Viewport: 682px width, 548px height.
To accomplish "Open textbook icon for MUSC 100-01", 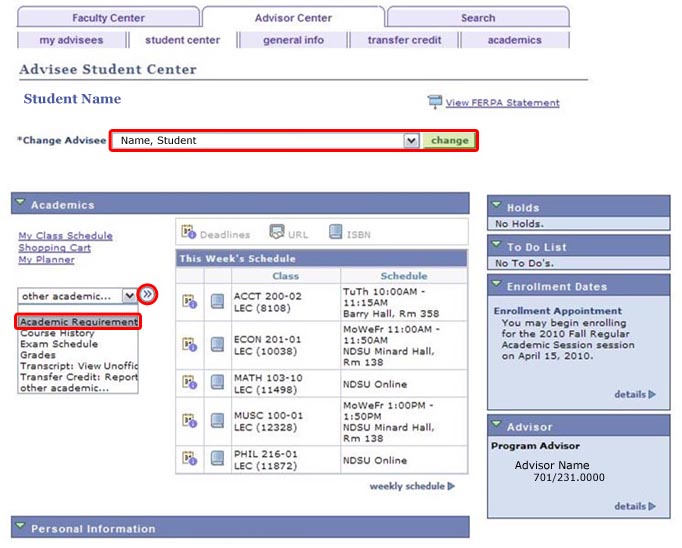I will pos(217,421).
